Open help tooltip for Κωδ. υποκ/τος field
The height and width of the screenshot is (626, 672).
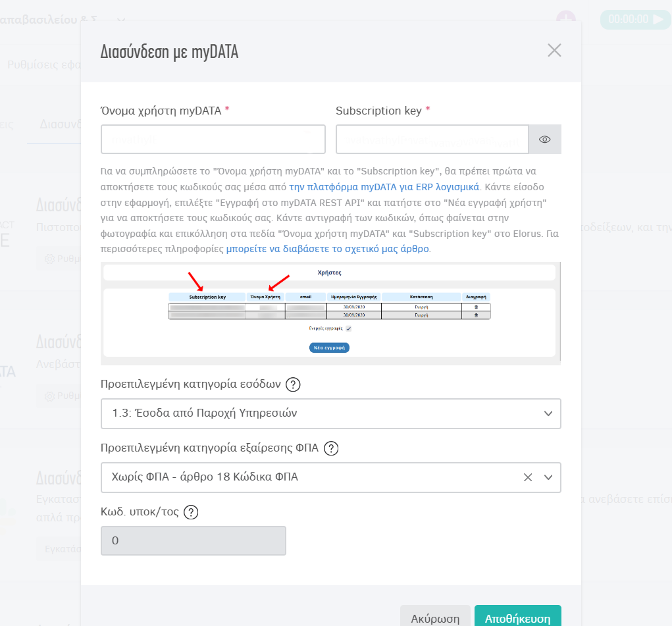coord(192,512)
